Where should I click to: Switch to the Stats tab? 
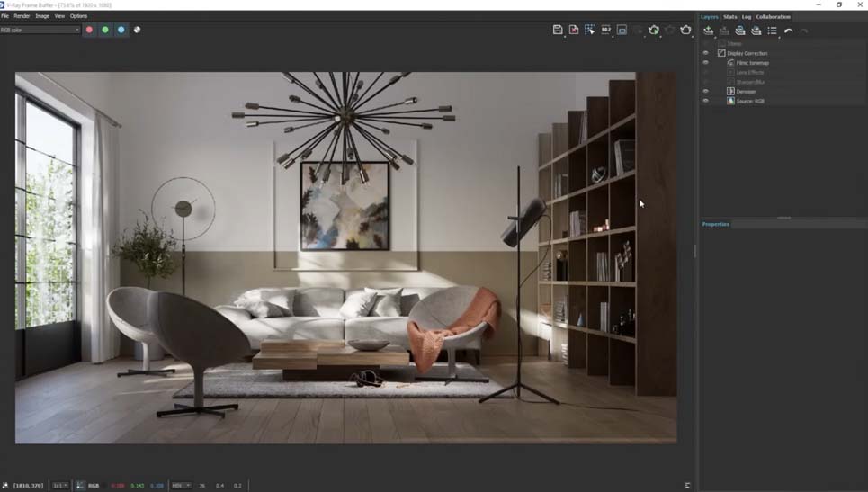point(730,16)
